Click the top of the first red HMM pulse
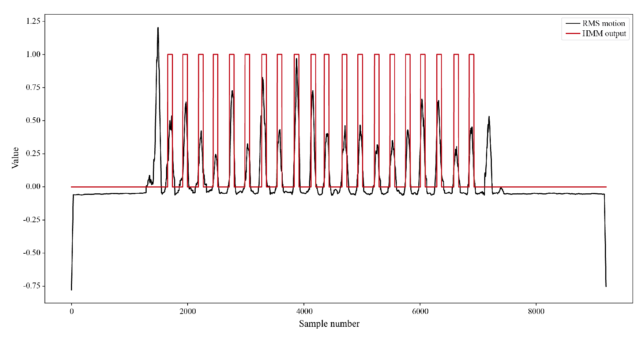The image size is (644, 337). [x=170, y=54]
